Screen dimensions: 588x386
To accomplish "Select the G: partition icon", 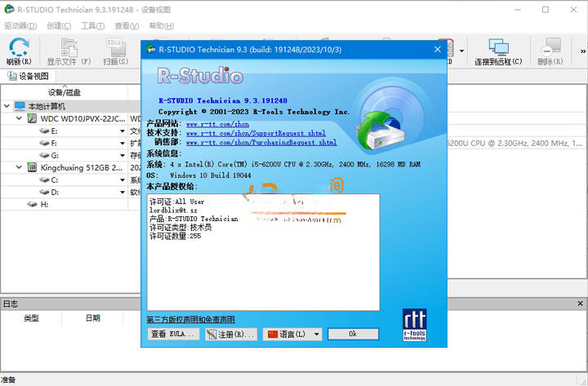I will pos(44,155).
